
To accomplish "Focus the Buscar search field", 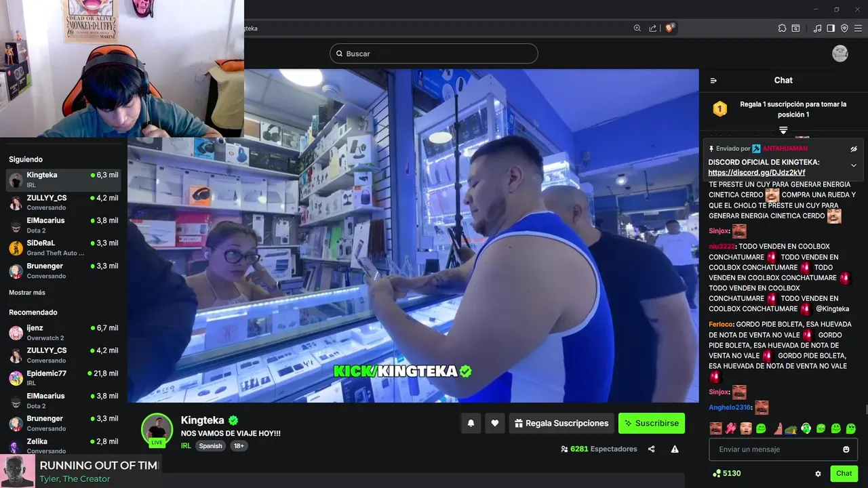I will pyautogui.click(x=433, y=54).
